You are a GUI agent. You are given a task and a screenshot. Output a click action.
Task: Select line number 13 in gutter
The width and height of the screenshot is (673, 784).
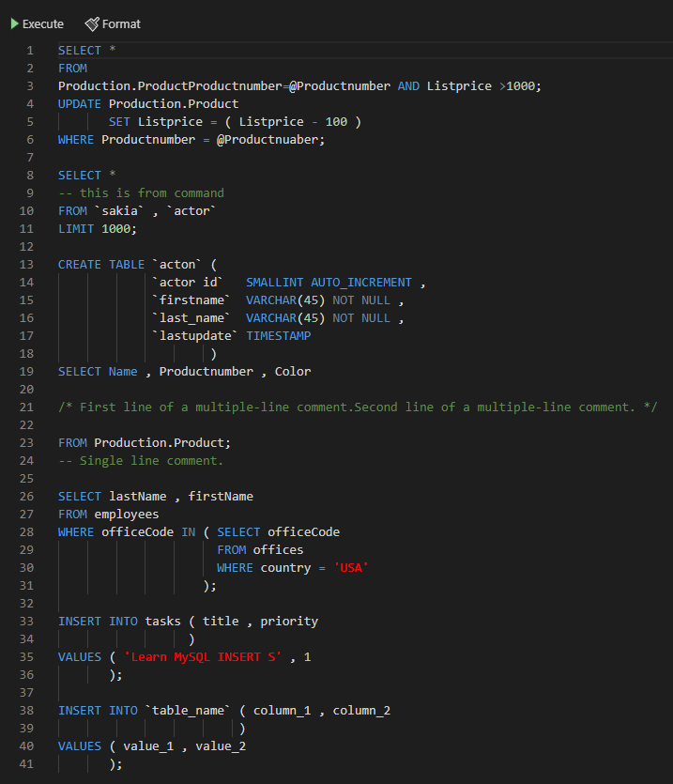click(26, 265)
